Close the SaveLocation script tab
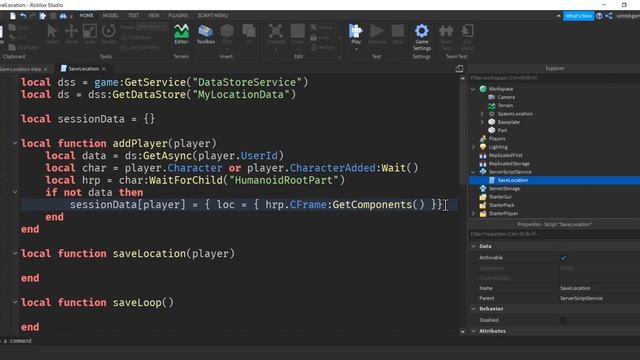640x360 pixels. (104, 69)
